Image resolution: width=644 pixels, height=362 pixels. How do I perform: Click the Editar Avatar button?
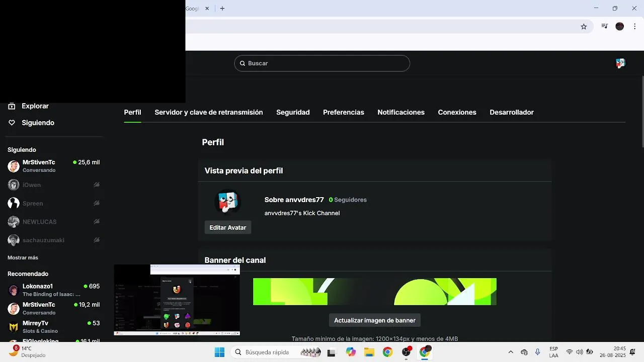(x=228, y=228)
